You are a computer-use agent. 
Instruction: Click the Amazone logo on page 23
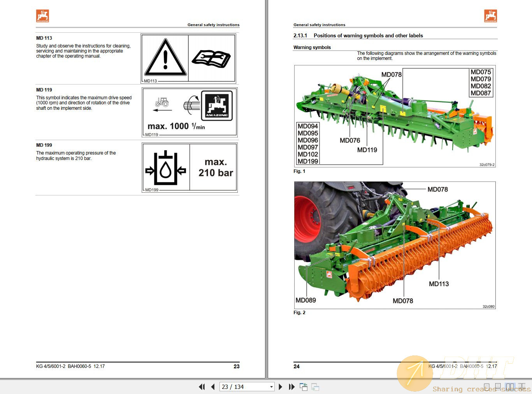click(42, 16)
